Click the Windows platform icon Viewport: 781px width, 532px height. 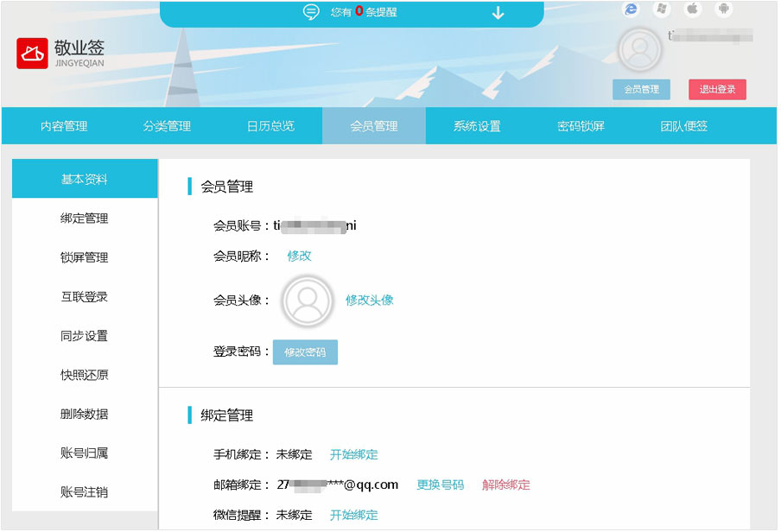tap(662, 9)
